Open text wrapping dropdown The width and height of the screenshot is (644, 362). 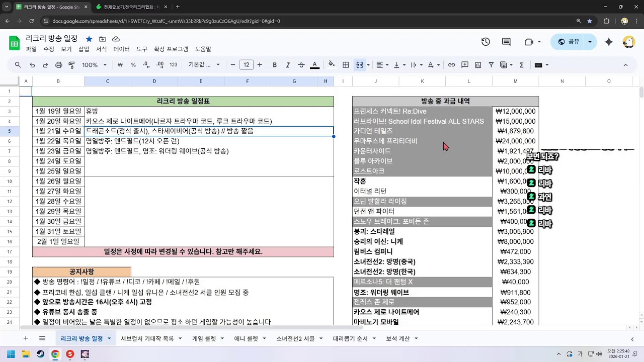click(x=416, y=65)
